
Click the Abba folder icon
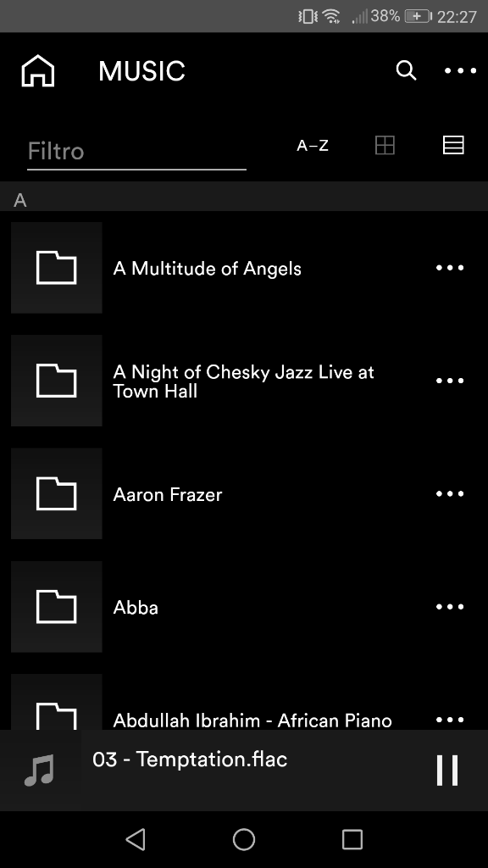coord(57,607)
